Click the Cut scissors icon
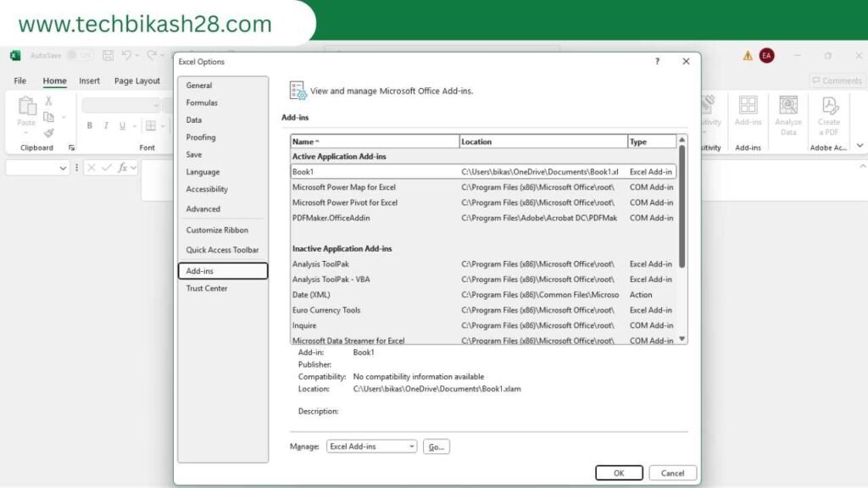The height and width of the screenshot is (488, 868). tap(48, 101)
